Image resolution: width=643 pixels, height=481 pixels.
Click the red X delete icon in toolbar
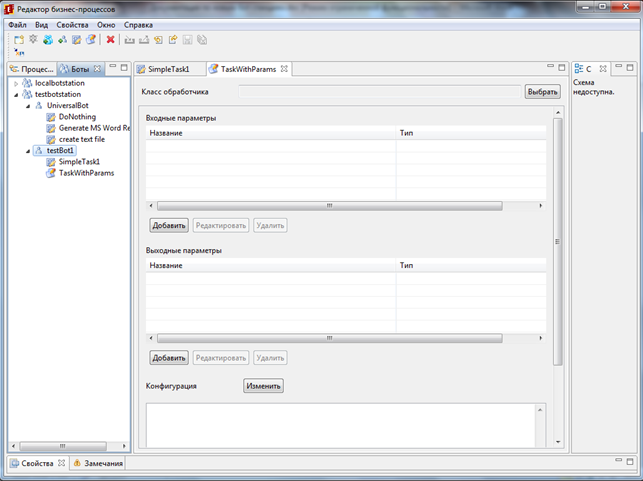click(110, 40)
